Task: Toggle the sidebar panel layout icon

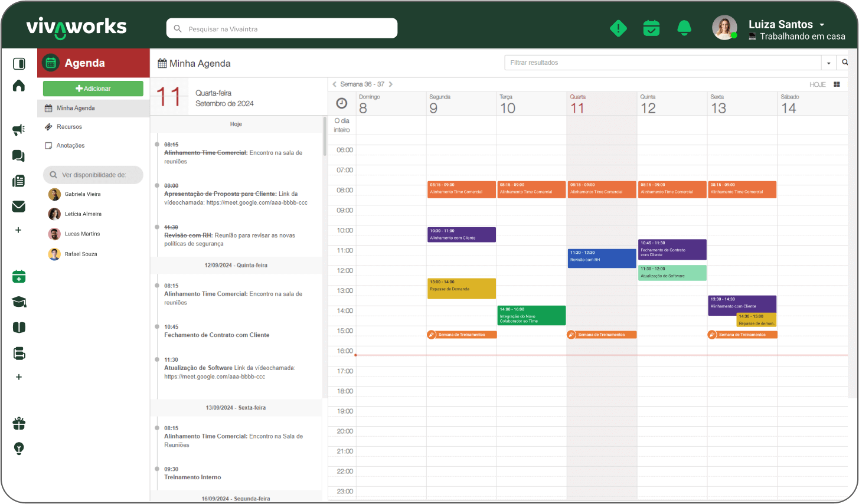Action: 19,64
